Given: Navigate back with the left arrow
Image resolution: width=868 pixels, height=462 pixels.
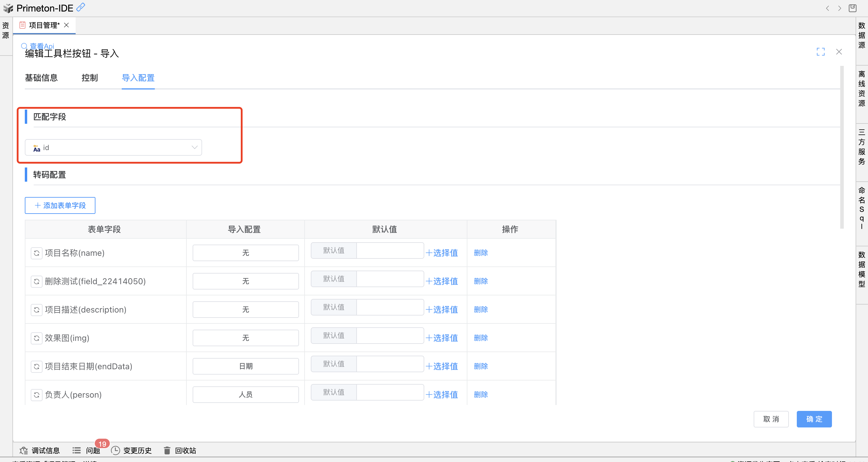Looking at the screenshot, I should pos(827,8).
